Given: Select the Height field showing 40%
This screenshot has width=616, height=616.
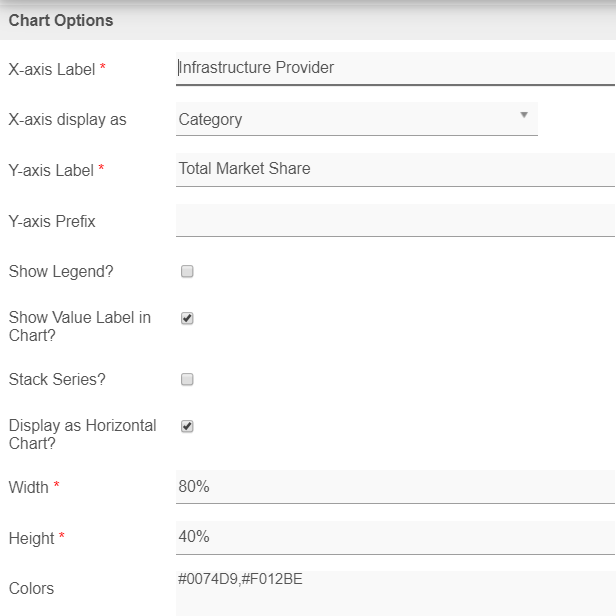Looking at the screenshot, I should point(395,537).
